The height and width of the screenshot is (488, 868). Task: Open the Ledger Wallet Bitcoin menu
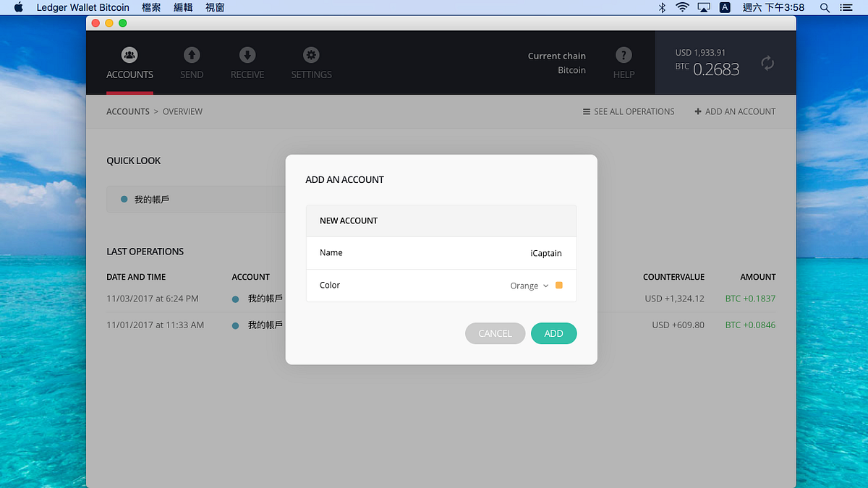pos(83,7)
